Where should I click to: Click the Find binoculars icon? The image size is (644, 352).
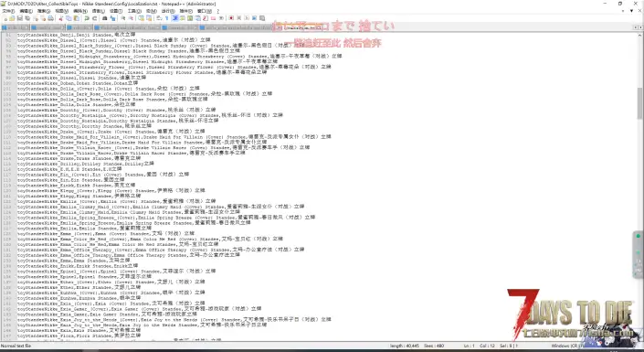pos(105,18)
